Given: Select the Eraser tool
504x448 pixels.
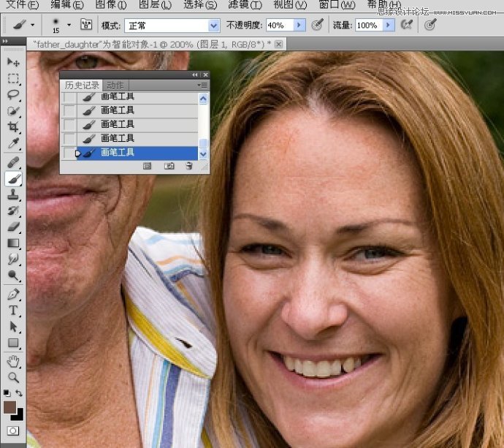Looking at the screenshot, I should coord(13,227).
